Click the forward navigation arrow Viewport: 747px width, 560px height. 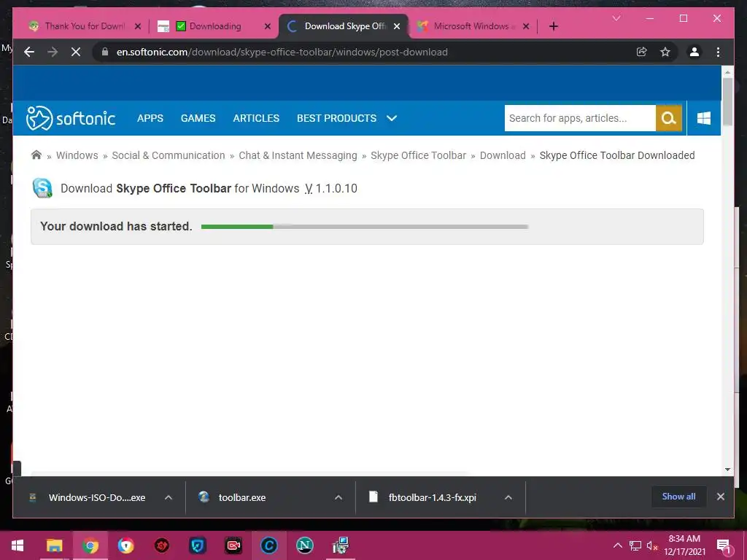(53, 52)
